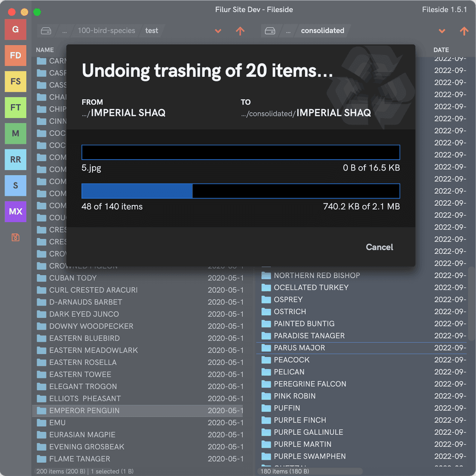Click the overall items progress bar

tap(240, 191)
